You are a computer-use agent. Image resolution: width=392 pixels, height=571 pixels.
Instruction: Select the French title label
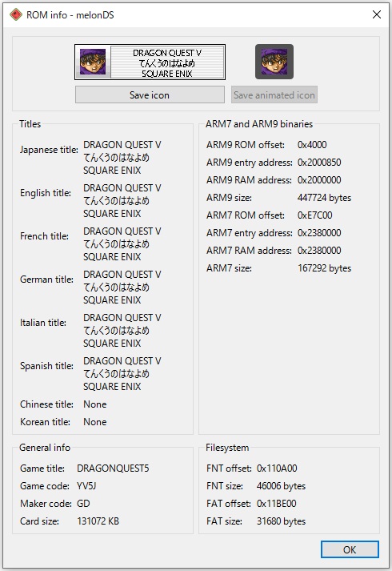[x=44, y=236]
